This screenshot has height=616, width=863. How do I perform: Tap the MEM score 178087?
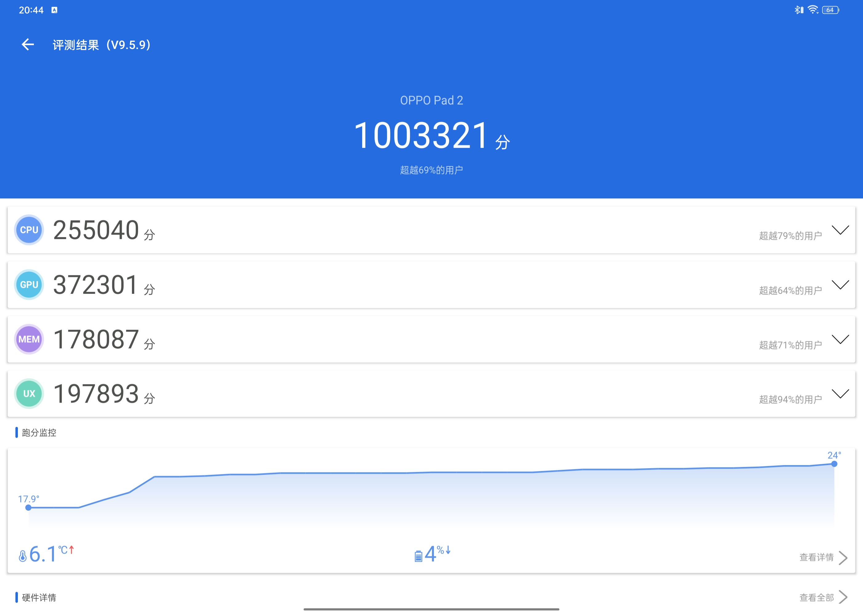(x=96, y=339)
